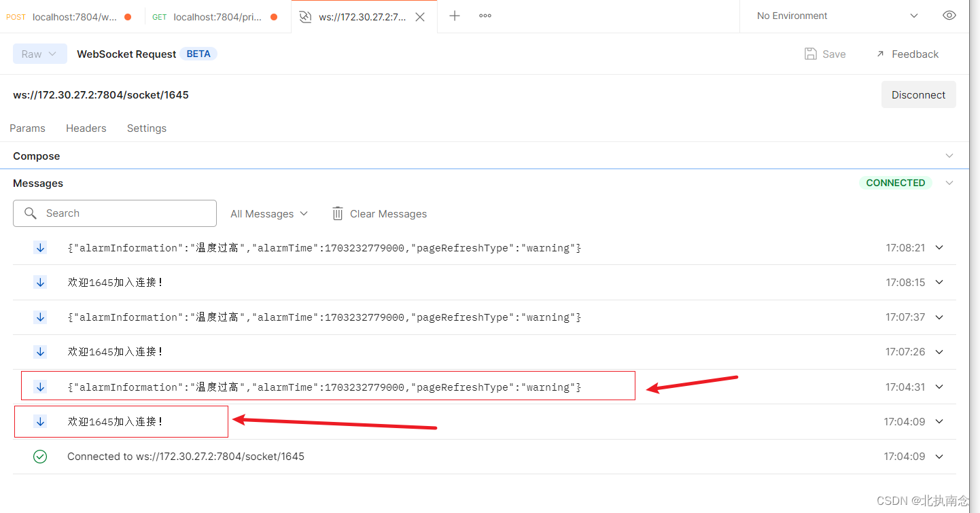Expand the Compose section chevron
The image size is (980, 513).
pyautogui.click(x=949, y=156)
